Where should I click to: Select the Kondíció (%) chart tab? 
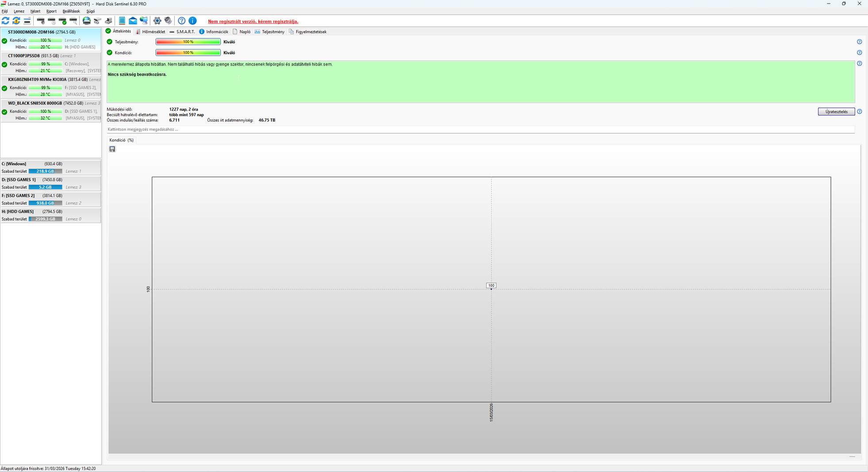122,140
